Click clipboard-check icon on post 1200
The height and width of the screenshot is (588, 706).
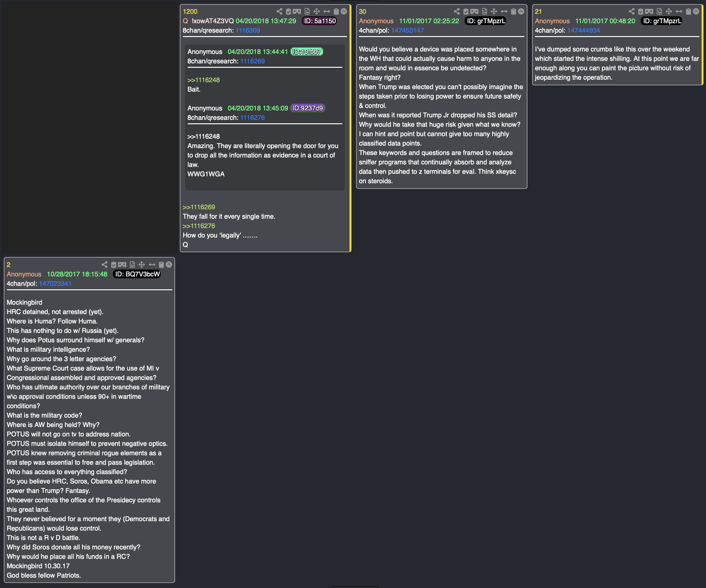tap(288, 11)
